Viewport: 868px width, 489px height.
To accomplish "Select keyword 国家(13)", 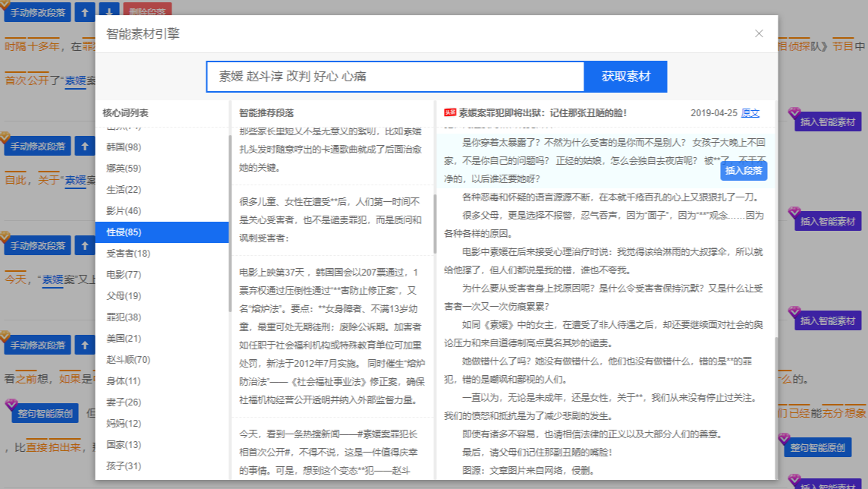I will coord(162,445).
